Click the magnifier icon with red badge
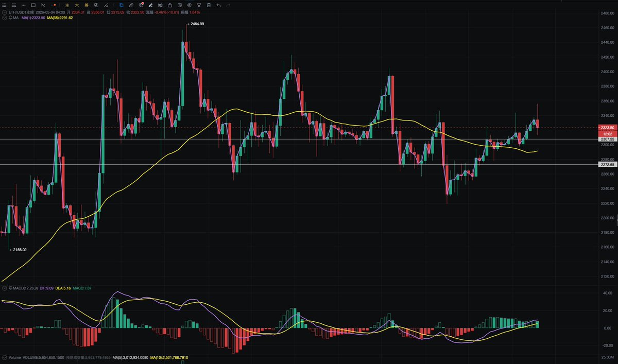The width and height of the screenshot is (618, 364). [141, 5]
